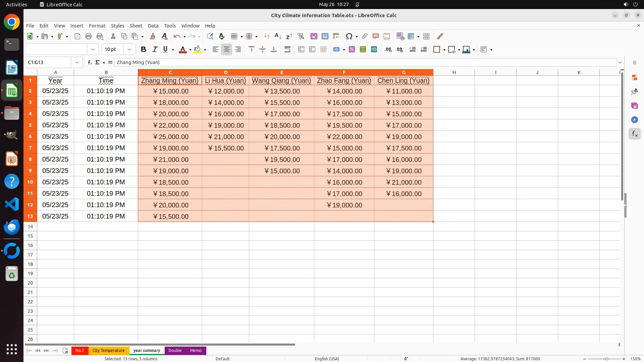Click the zoom slider in status bar
The height and width of the screenshot is (362, 644).
[x=606, y=359]
